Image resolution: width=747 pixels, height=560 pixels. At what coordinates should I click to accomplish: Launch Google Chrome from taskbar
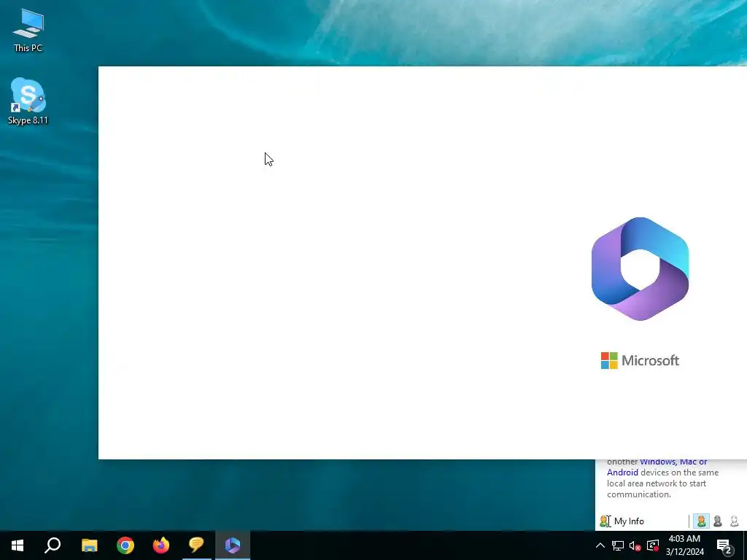point(125,545)
